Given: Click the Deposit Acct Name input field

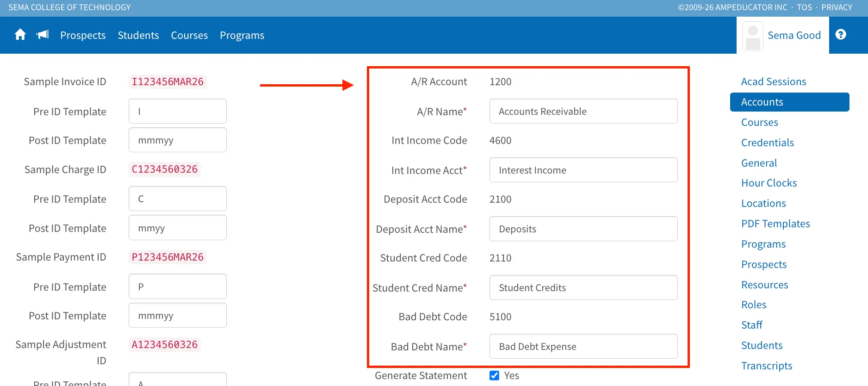Looking at the screenshot, I should tap(583, 229).
